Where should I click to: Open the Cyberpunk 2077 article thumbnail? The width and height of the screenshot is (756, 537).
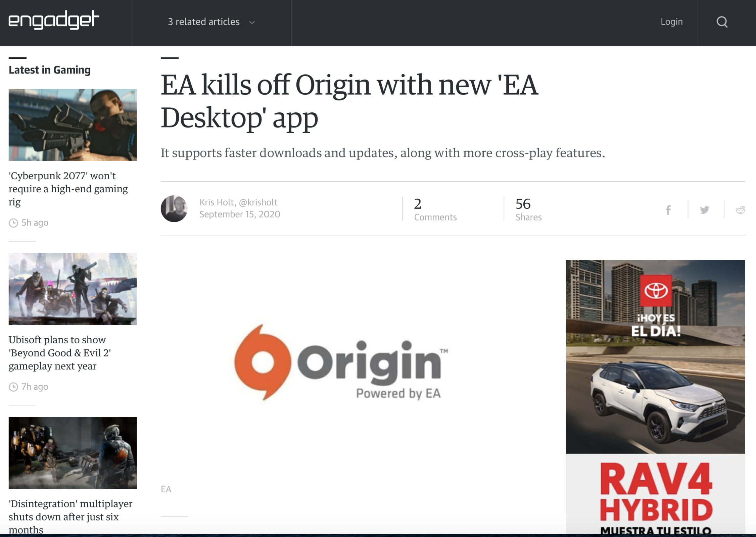point(73,125)
